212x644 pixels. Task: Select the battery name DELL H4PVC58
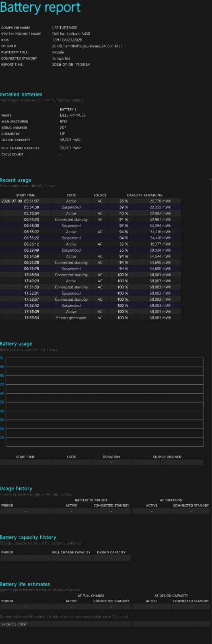pyautogui.click(x=73, y=115)
